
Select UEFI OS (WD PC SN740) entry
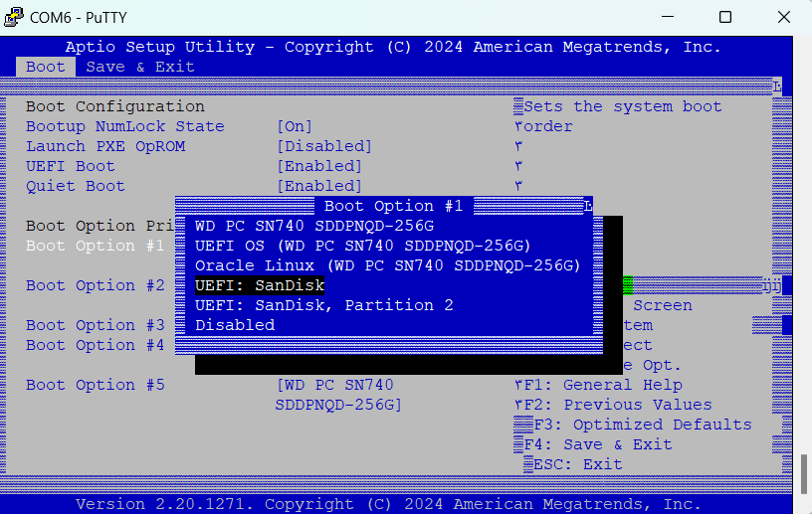[362, 246]
